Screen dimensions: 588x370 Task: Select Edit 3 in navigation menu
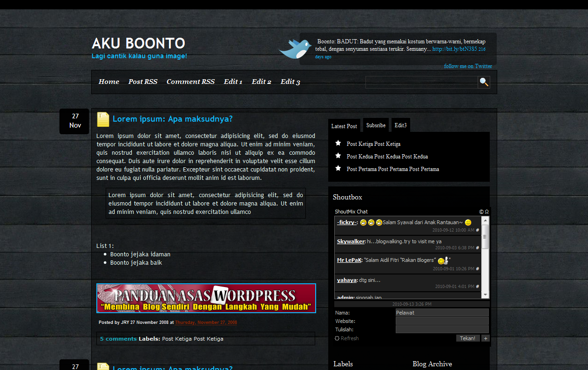coord(291,82)
